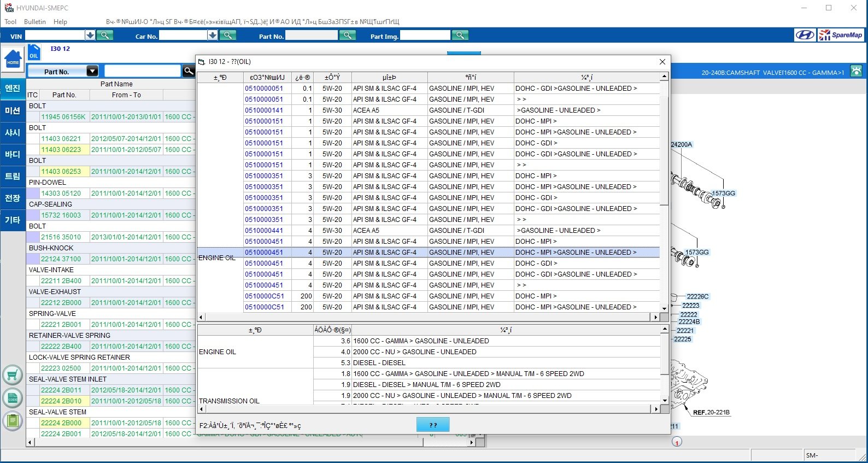Open the SpareMap icon

coord(841,35)
